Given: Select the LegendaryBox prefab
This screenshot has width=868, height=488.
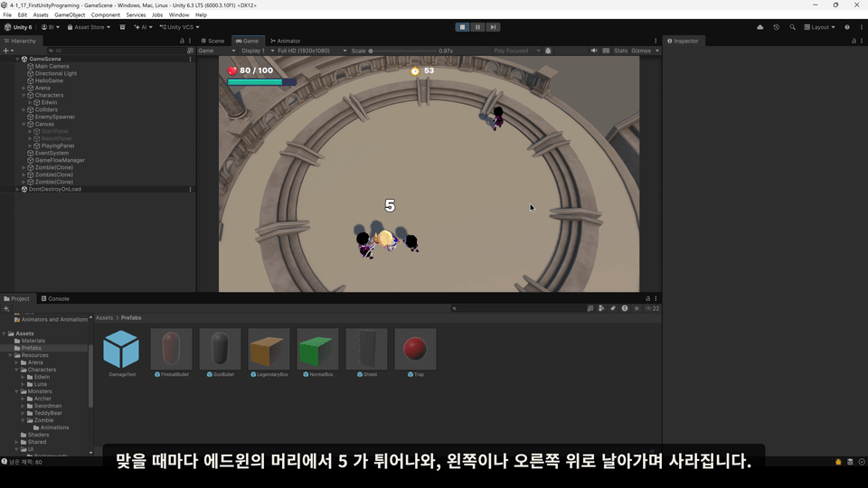Looking at the screenshot, I should [x=269, y=352].
